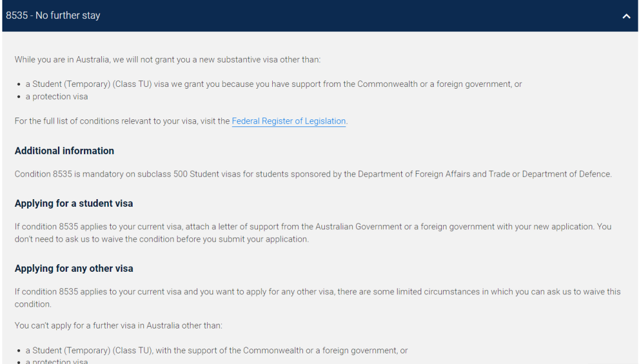The height and width of the screenshot is (364, 639).
Task: Click the "Department of Defence" text
Action: click(x=566, y=174)
